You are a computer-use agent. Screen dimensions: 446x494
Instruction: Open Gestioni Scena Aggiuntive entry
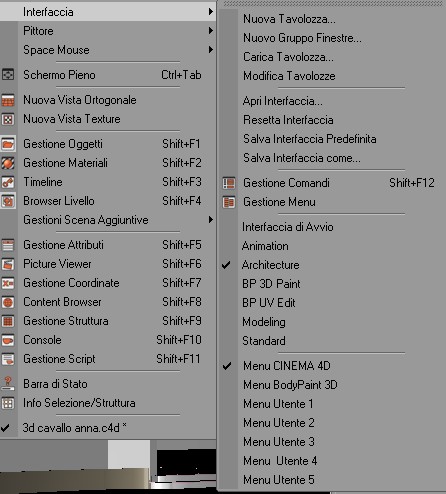[108, 220]
